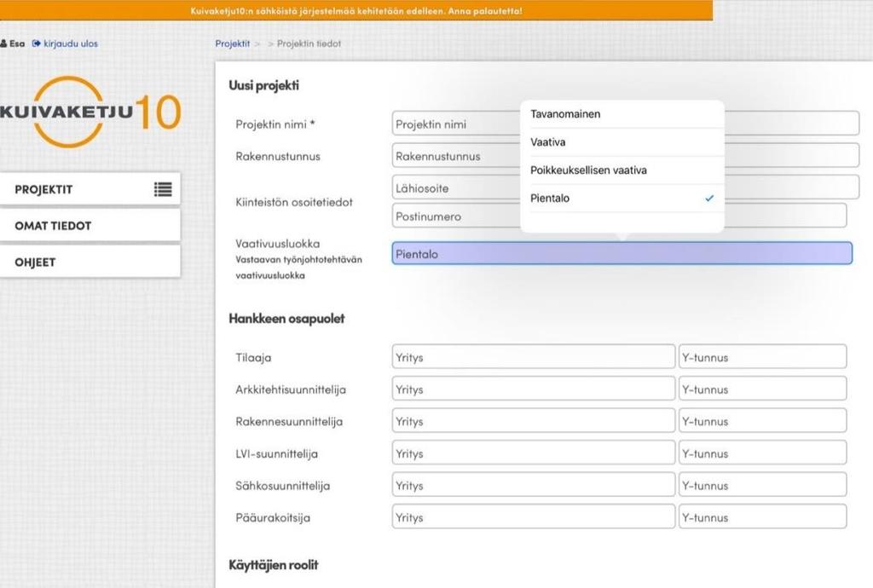This screenshot has width=873, height=588.
Task: Focus the Arkkitehtisuunnittelija Y-tunnus field
Action: tap(763, 389)
